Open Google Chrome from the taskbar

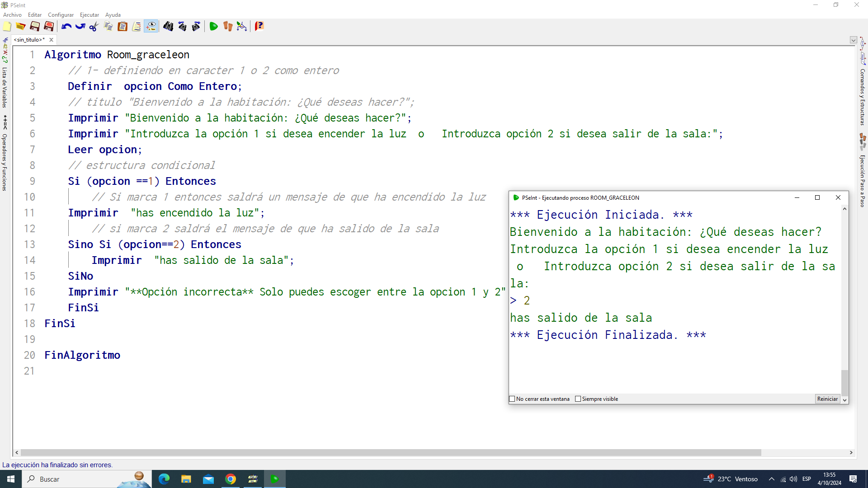(x=231, y=479)
